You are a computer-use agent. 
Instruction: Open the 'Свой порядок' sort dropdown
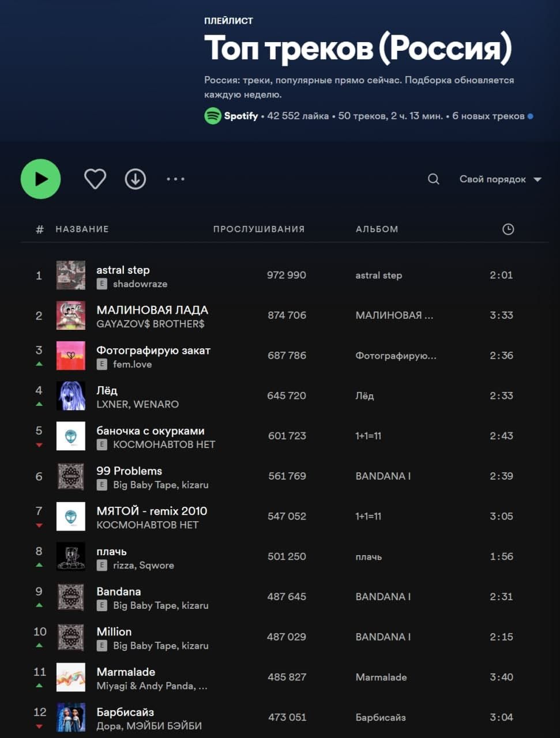coord(493,179)
